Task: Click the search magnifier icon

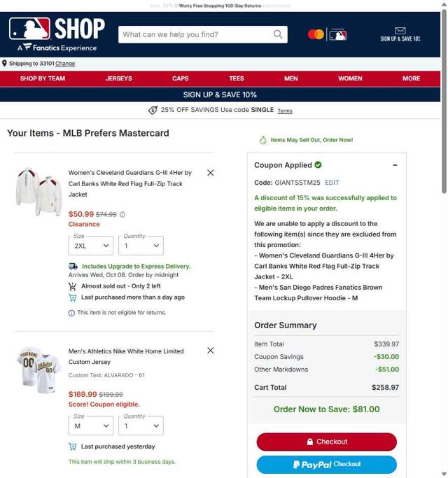Action: coord(277,34)
